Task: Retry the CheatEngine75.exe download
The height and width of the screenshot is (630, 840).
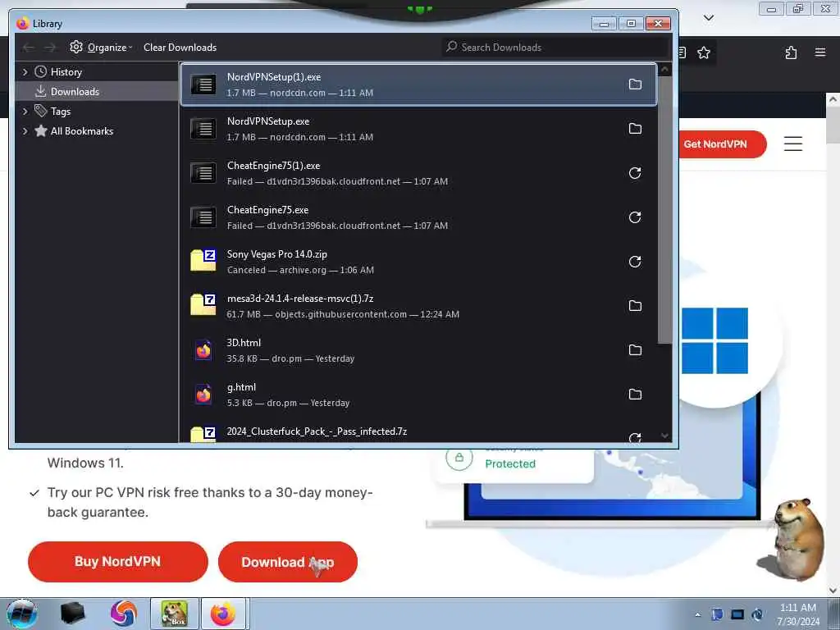Action: tap(635, 217)
